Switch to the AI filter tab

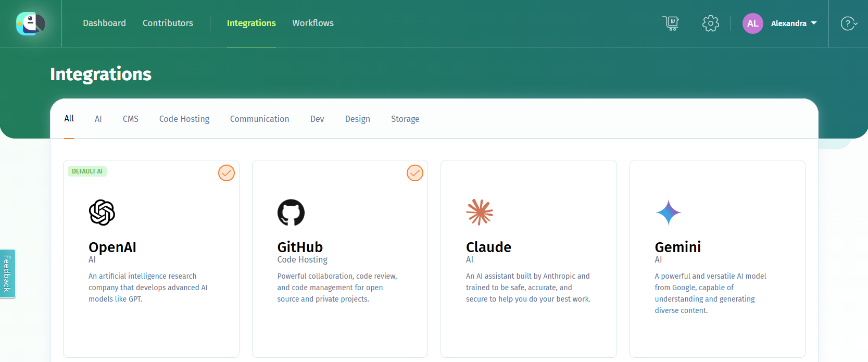tap(98, 119)
